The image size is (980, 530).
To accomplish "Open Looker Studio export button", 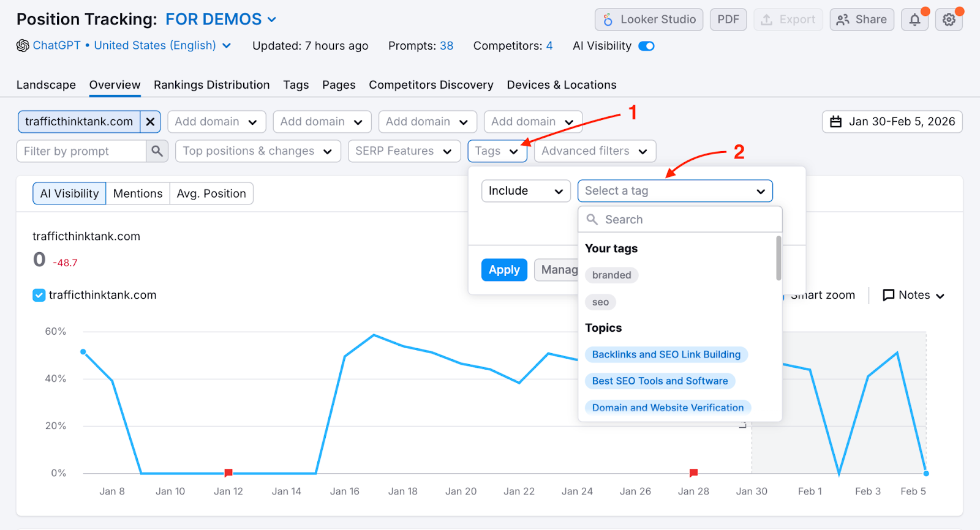I will coord(649,20).
